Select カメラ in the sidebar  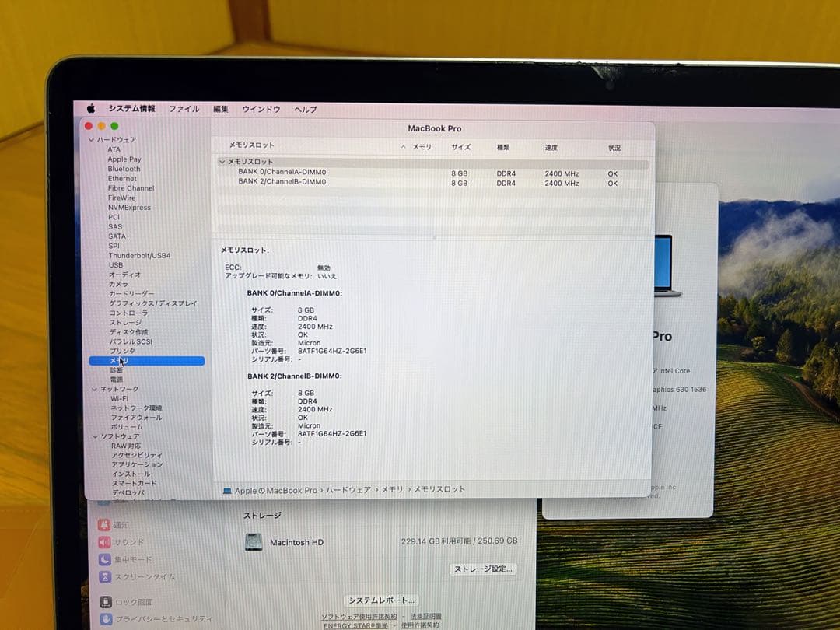[118, 285]
